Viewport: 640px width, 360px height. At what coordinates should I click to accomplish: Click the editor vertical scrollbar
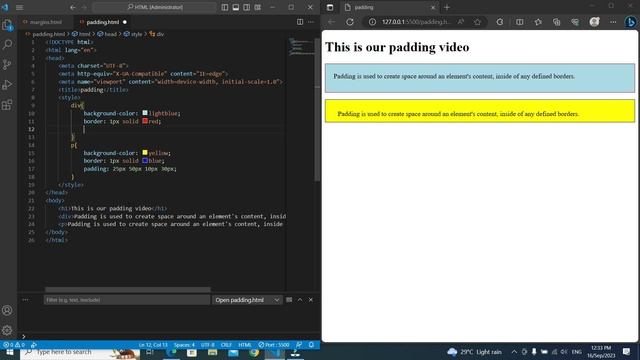pos(317,110)
